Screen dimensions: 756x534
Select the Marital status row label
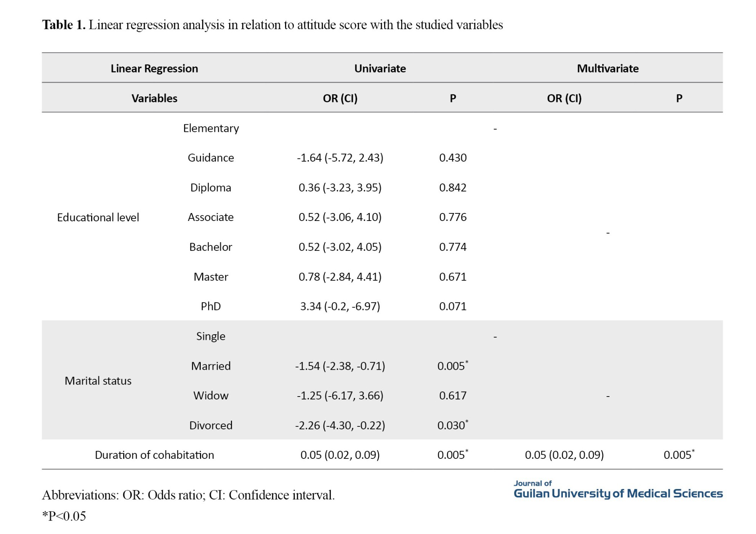pos(98,381)
